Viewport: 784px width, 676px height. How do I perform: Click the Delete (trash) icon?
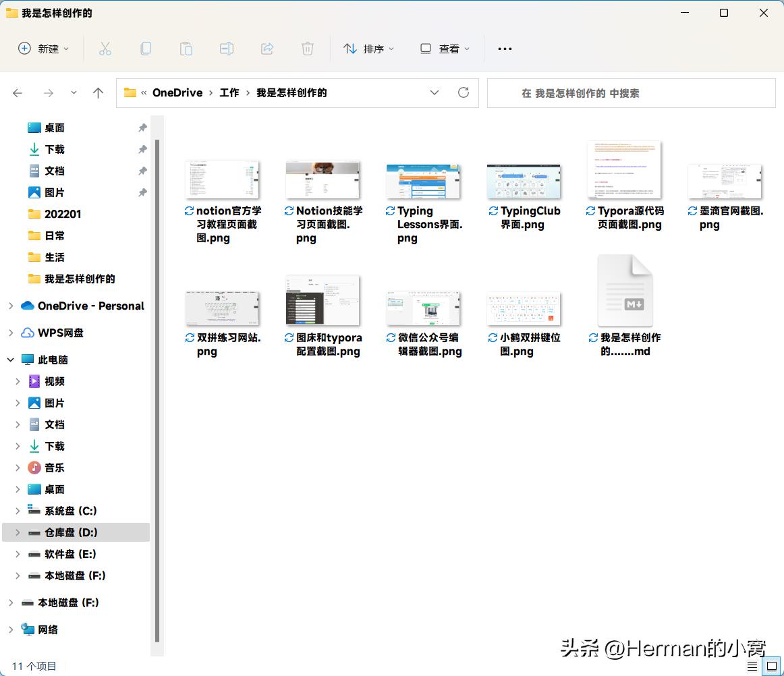click(x=308, y=48)
